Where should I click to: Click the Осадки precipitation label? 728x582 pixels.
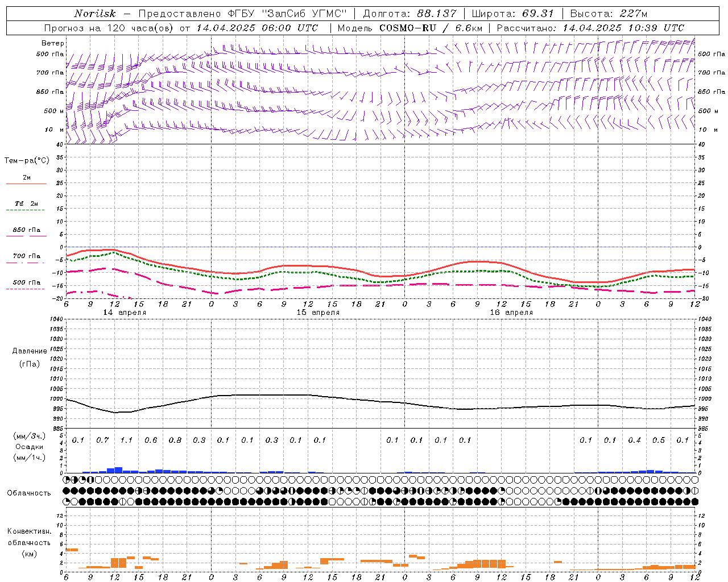point(29,447)
